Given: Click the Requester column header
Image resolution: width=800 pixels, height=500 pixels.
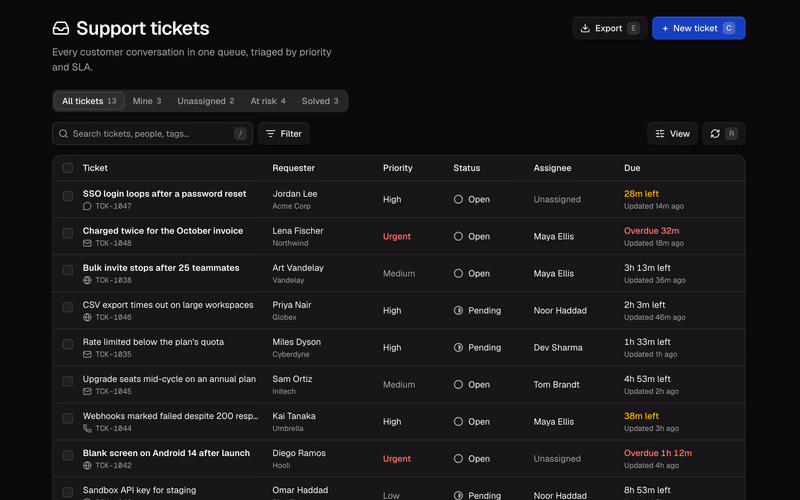Looking at the screenshot, I should (x=293, y=168).
